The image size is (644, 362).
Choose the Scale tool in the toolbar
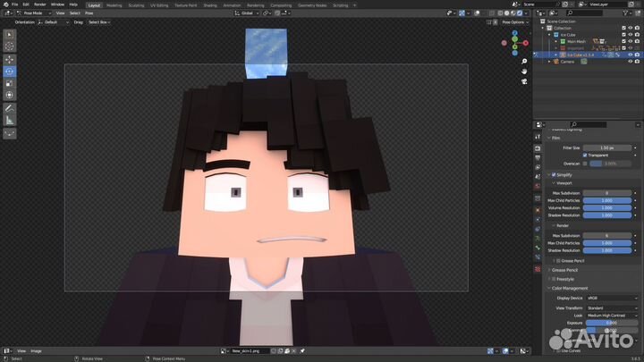click(10, 83)
